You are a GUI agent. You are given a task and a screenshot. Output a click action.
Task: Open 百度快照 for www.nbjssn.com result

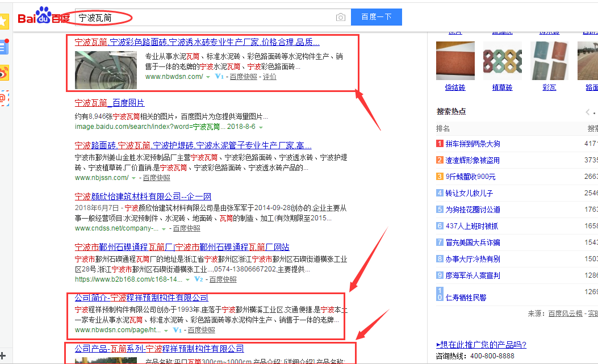coord(156,178)
